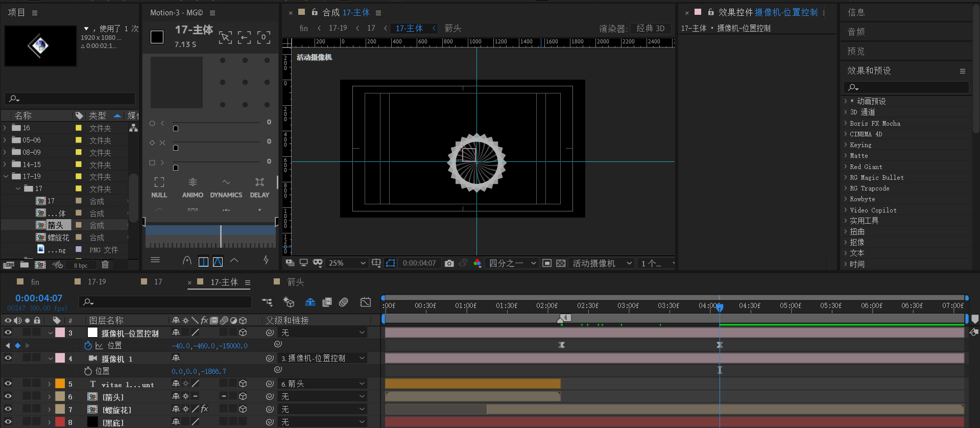Click the NULL tool in Motion-3 panel
The width and height of the screenshot is (980, 428).
pyautogui.click(x=159, y=187)
